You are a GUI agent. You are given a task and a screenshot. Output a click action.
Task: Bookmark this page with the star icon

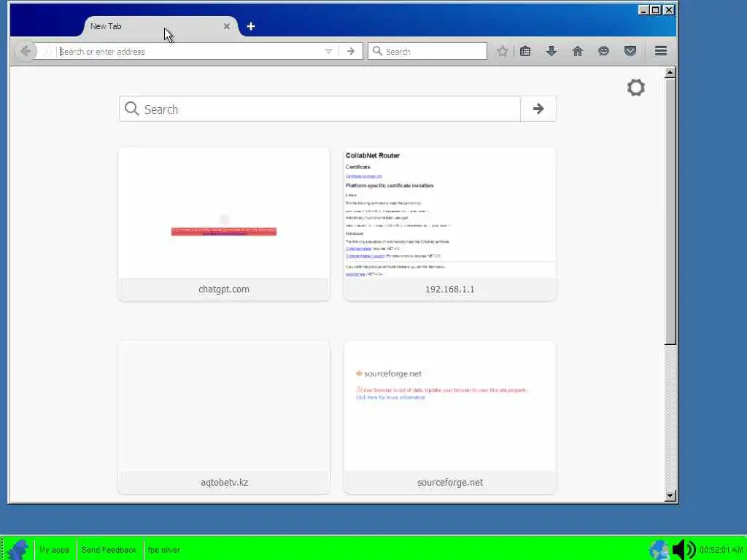click(502, 51)
